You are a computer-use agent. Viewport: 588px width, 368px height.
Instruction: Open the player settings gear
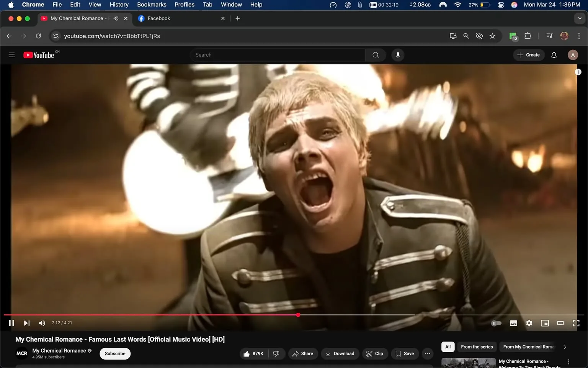(529, 323)
